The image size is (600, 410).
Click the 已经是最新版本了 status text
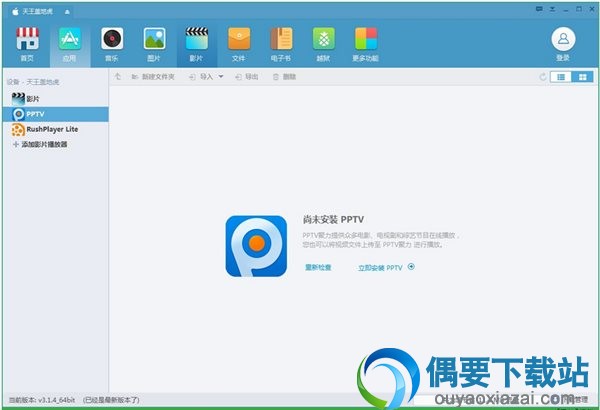click(111, 400)
